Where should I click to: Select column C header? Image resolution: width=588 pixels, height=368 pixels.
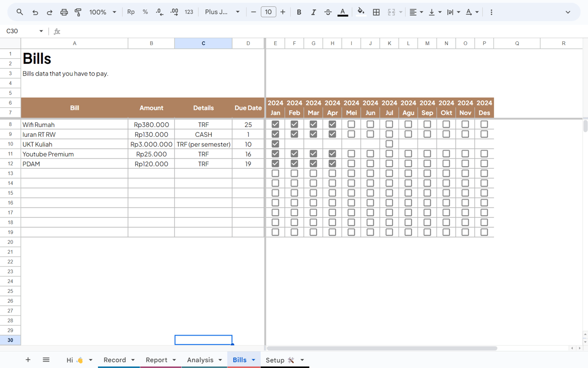(203, 43)
